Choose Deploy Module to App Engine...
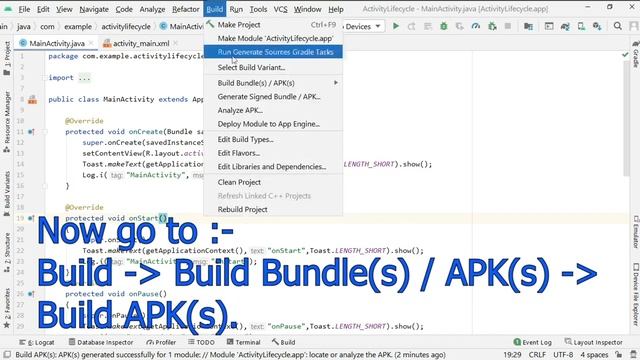This screenshot has width=640, height=360. [x=273, y=124]
